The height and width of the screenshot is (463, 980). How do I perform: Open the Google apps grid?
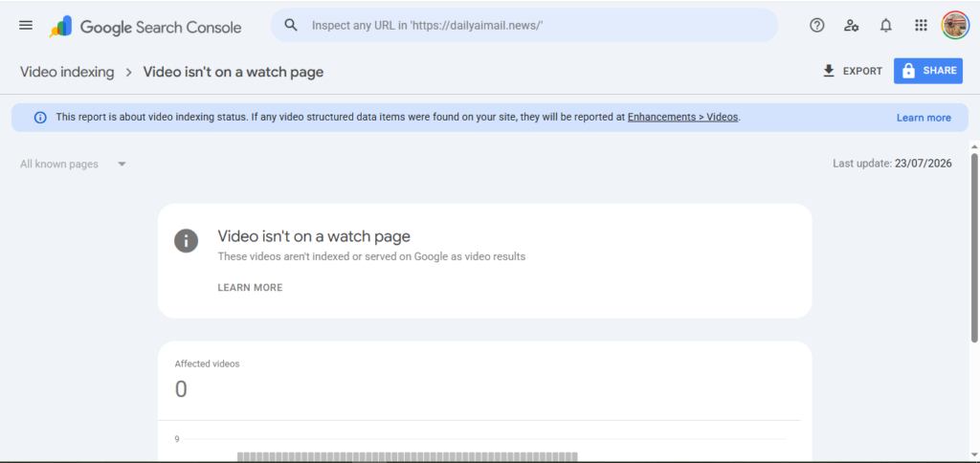click(x=921, y=25)
